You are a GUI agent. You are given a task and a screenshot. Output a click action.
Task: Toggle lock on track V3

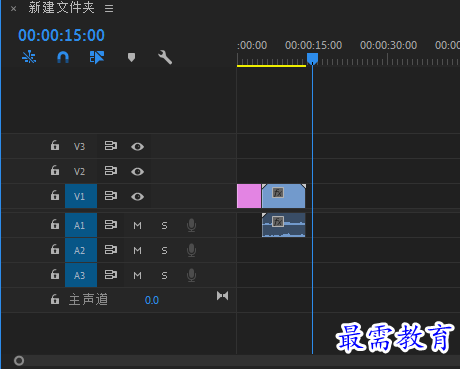pos(55,146)
